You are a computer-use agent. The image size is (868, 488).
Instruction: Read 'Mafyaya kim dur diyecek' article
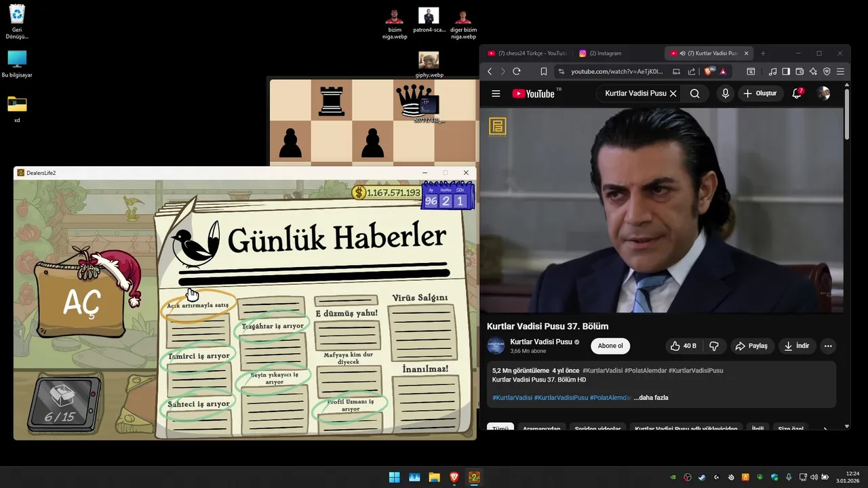coord(348,358)
